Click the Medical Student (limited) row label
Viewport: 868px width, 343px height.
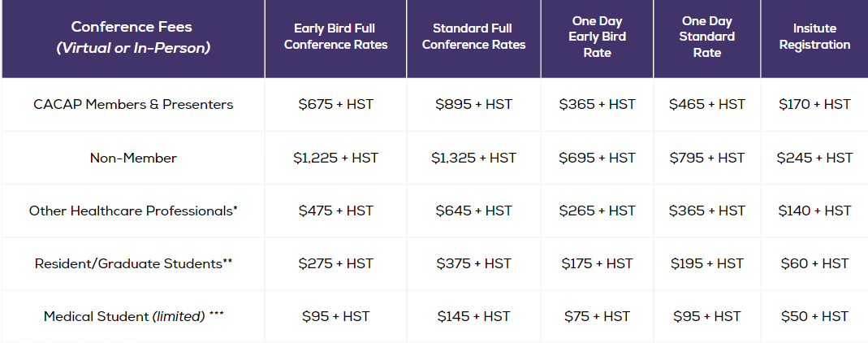(x=133, y=316)
